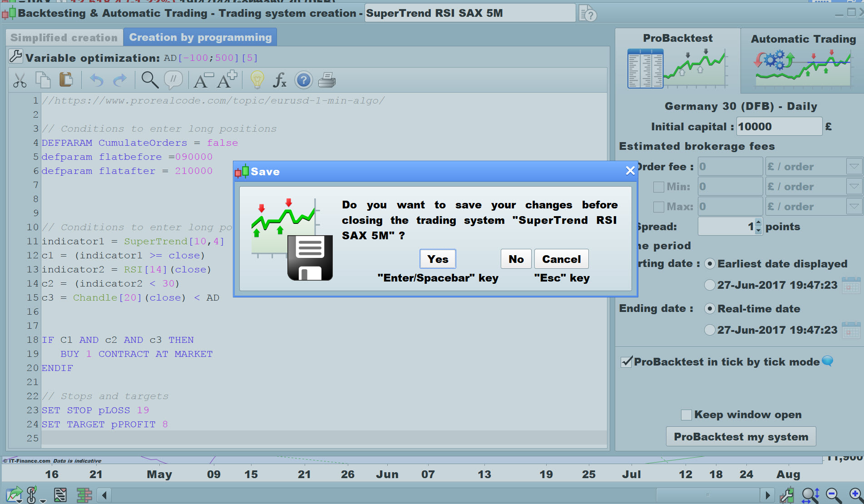Viewport: 864px width, 504px height.
Task: Click Yes to save changes
Action: click(438, 259)
